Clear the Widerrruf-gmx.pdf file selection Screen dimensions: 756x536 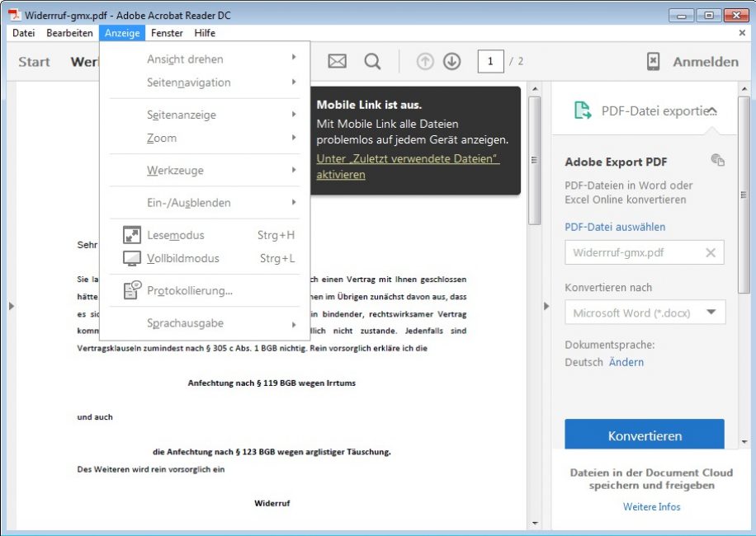(711, 252)
